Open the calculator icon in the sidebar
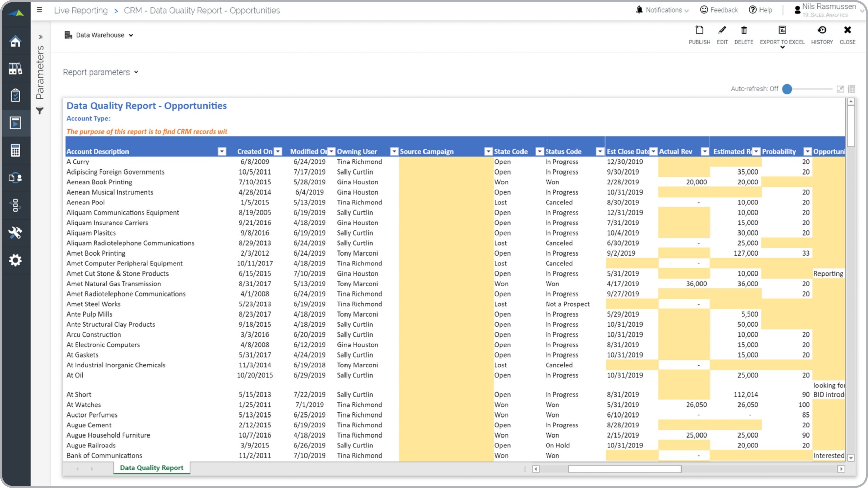868x488 pixels. (x=15, y=150)
